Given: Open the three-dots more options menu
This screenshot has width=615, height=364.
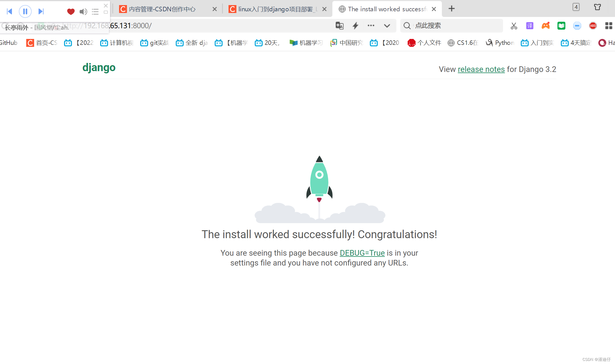Looking at the screenshot, I should tap(371, 26).
